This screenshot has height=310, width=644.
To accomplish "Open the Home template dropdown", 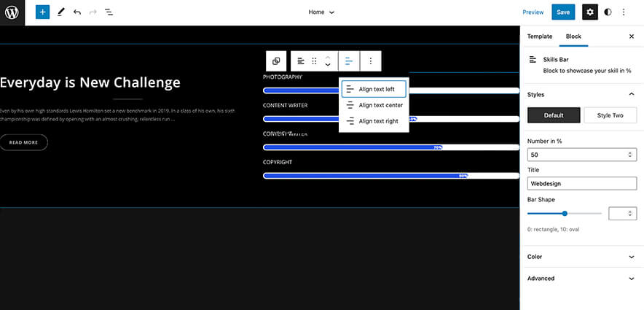I will [x=321, y=12].
